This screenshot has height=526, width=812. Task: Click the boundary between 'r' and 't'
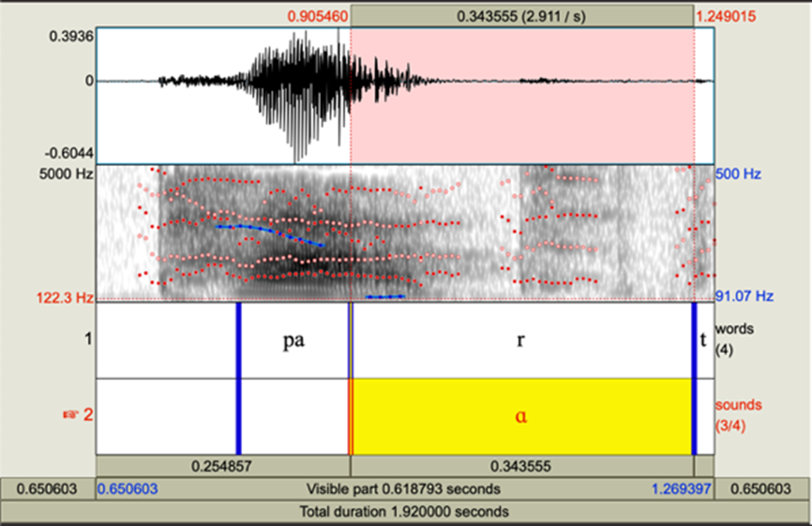tap(694, 340)
